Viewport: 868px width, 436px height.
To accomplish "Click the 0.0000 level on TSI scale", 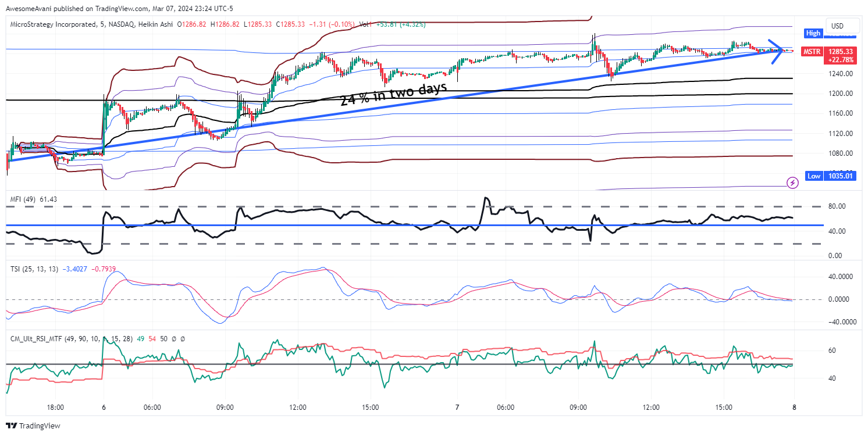I will (838, 299).
